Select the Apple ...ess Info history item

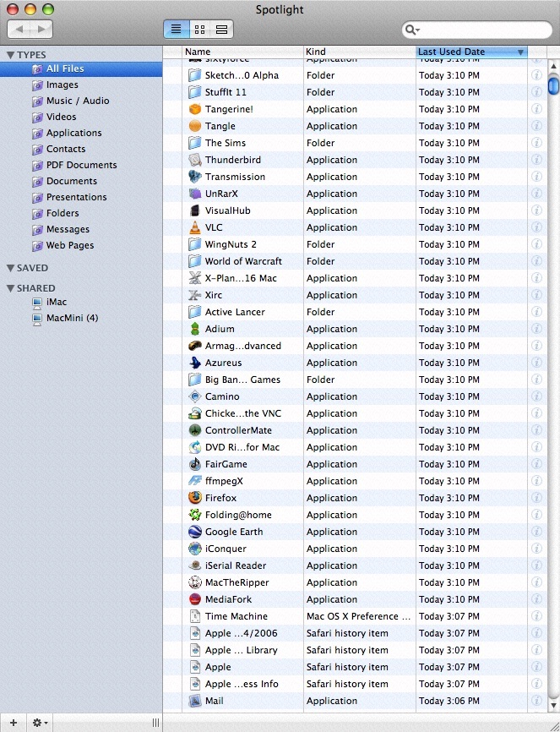(242, 684)
